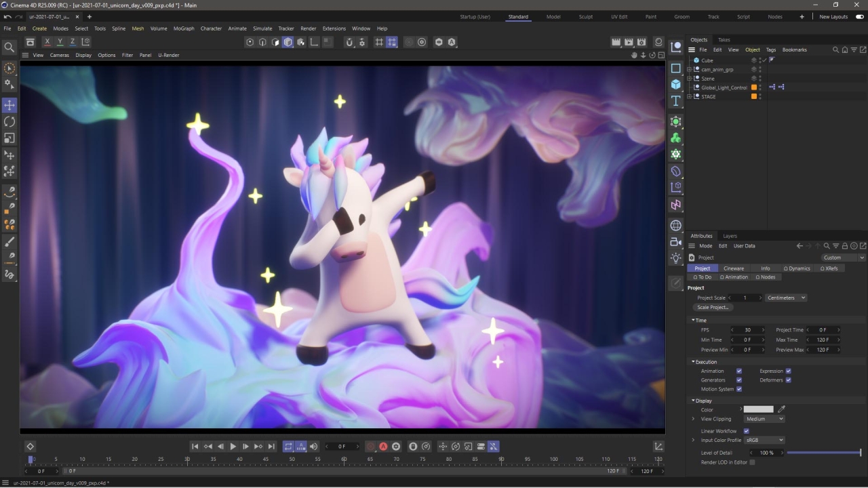Click the Go to Start playback icon
The image size is (868, 488).
coord(195,447)
